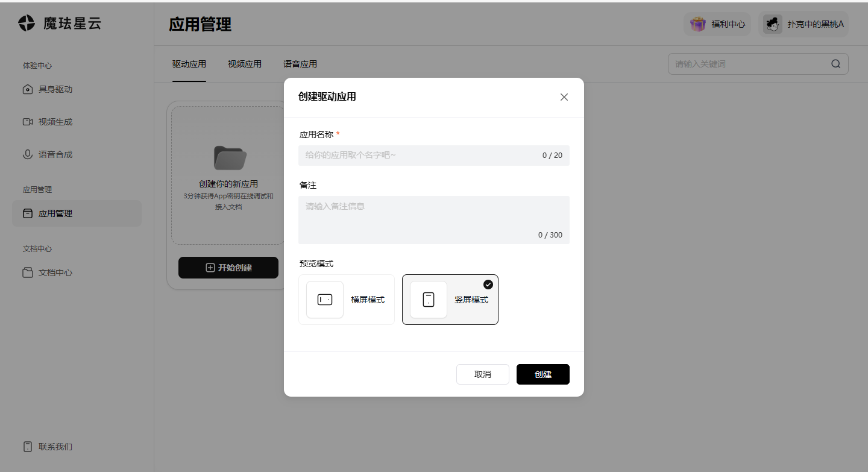Click the checkmark badge on 竖屏模式
The image size is (868, 472).
488,285
